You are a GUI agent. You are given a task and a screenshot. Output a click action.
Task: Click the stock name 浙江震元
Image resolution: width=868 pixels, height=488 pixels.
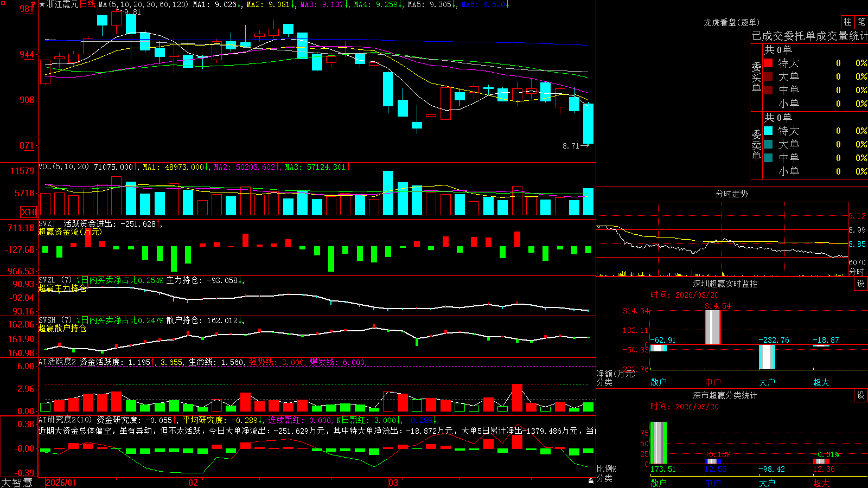(x=62, y=4)
